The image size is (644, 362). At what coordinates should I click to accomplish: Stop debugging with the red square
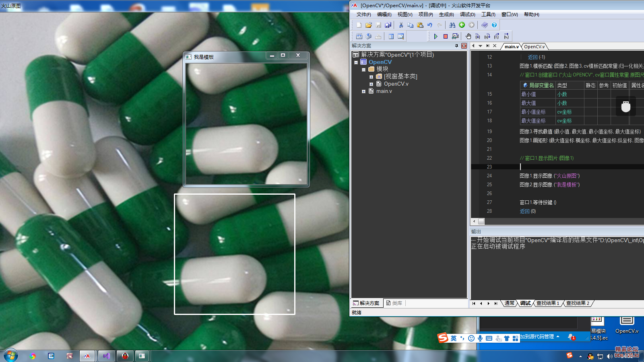click(446, 36)
